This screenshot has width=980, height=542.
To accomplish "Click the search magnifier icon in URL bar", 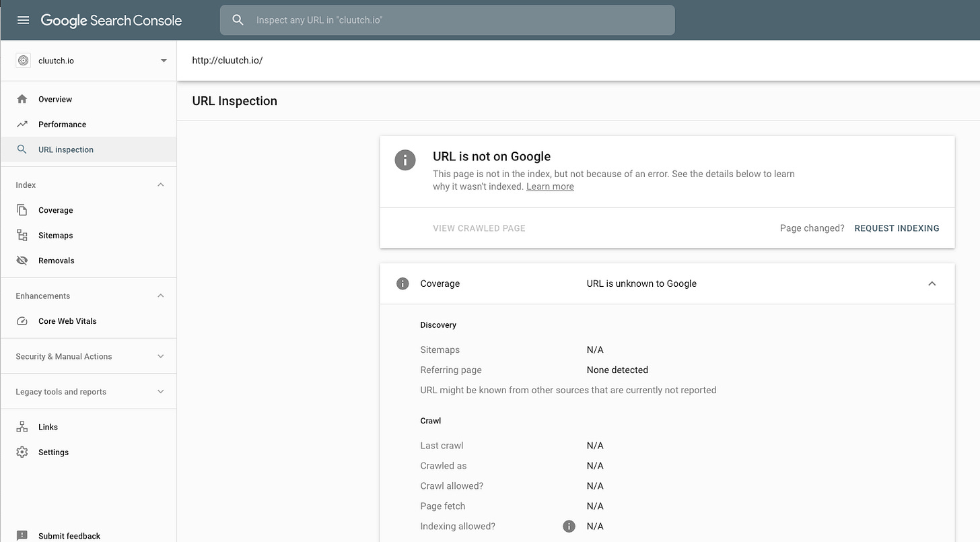I will tap(238, 20).
